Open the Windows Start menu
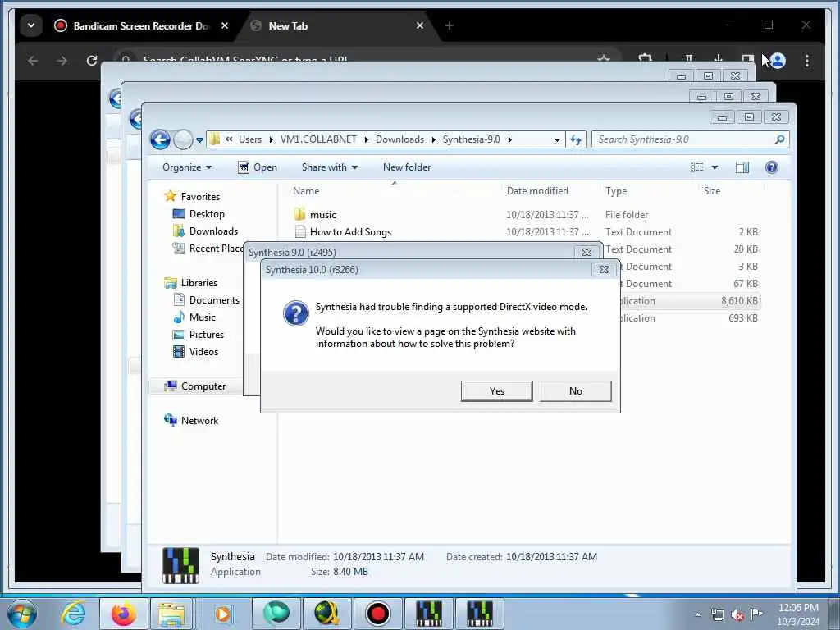 pyautogui.click(x=22, y=614)
